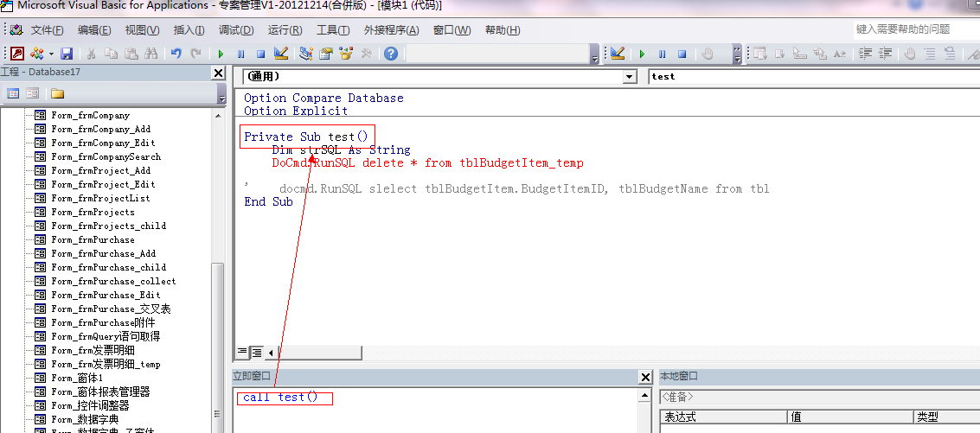Screen dimensions: 980x433
Task: Switch to Microsoft Access view icon
Action: tap(17, 54)
